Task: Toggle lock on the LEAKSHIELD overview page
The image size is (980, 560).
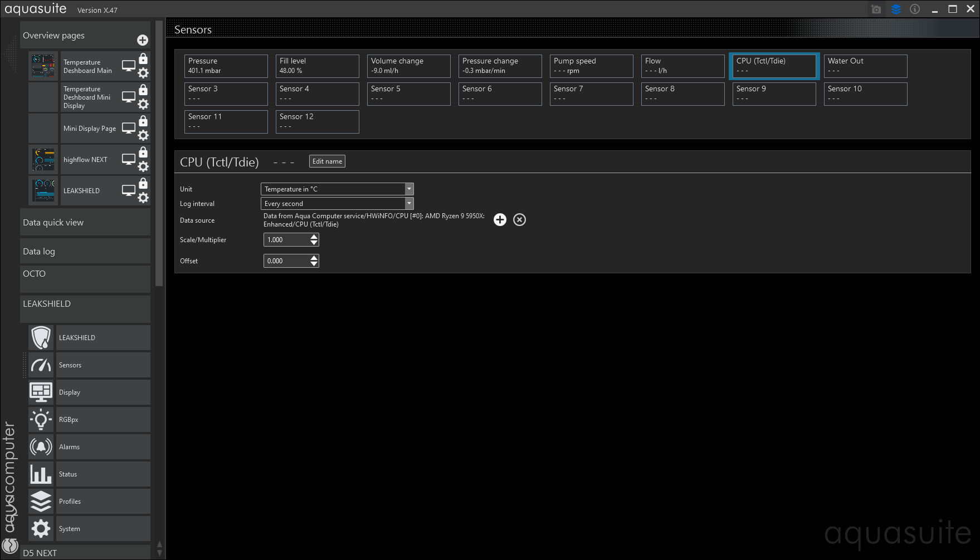Action: [143, 184]
